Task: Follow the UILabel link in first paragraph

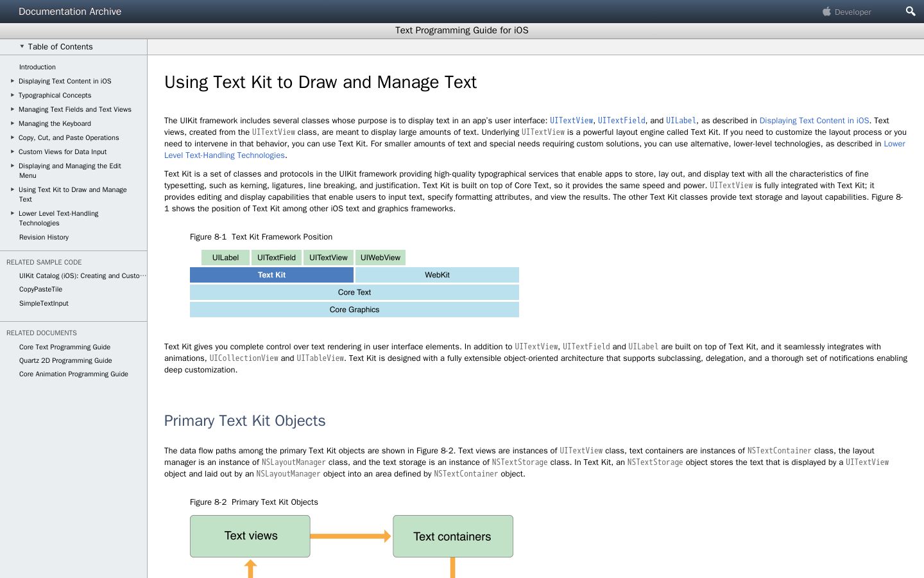Action: pyautogui.click(x=681, y=121)
